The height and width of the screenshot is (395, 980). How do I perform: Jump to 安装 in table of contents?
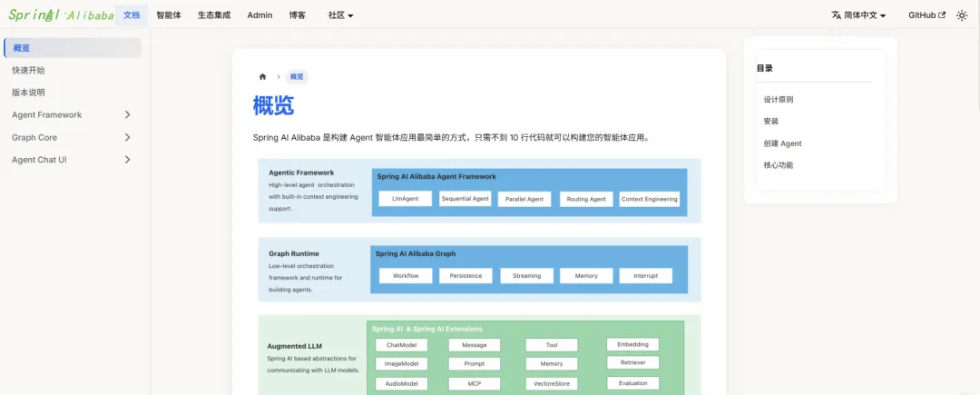coord(770,122)
